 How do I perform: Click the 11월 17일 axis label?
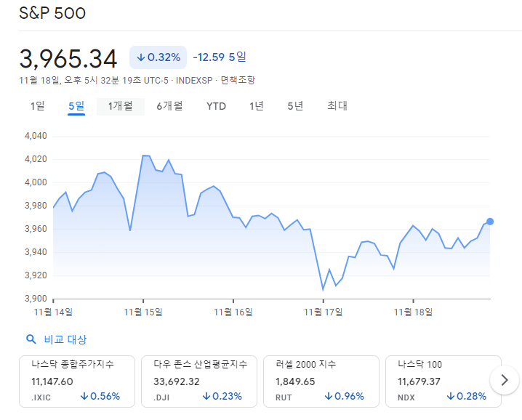(324, 312)
